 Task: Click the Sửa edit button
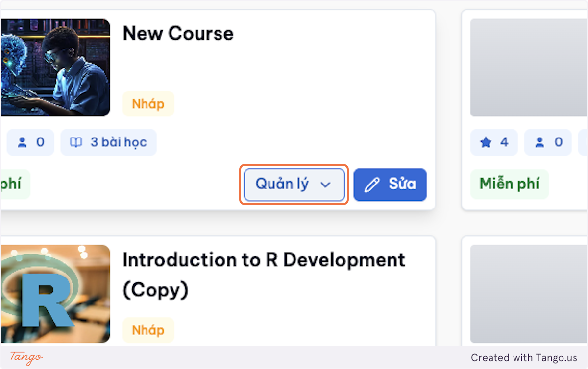390,184
